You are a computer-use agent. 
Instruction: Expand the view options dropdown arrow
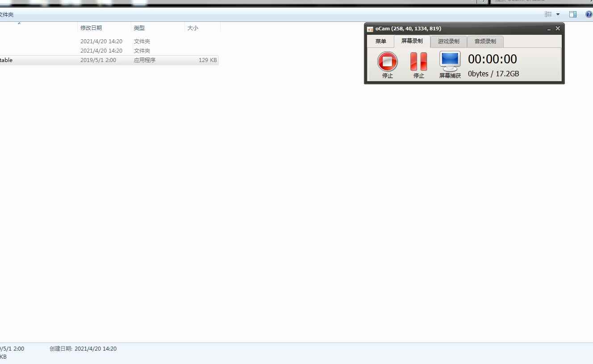click(x=558, y=15)
